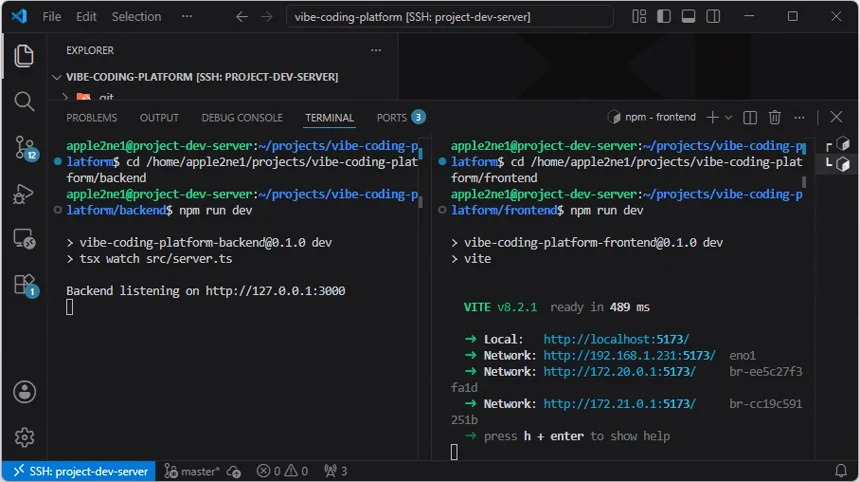The height and width of the screenshot is (482, 860).
Task: Switch to the PORTS tab
Action: tap(400, 117)
